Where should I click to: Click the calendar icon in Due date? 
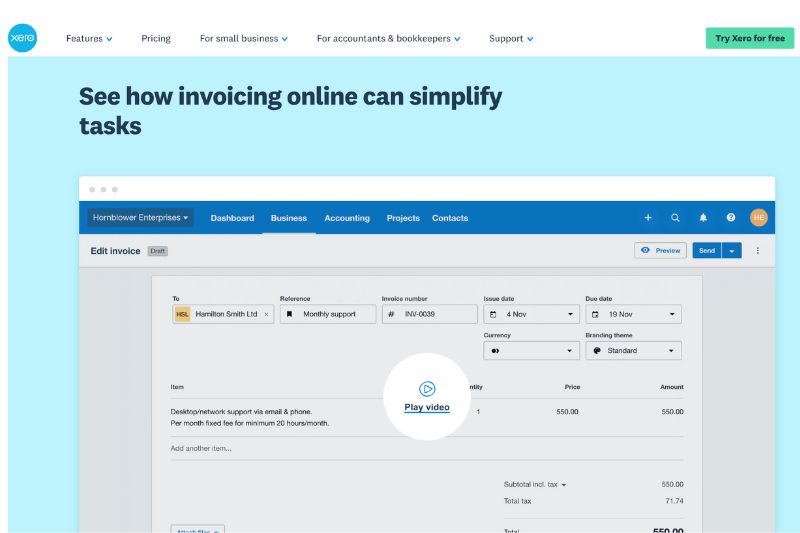point(595,315)
